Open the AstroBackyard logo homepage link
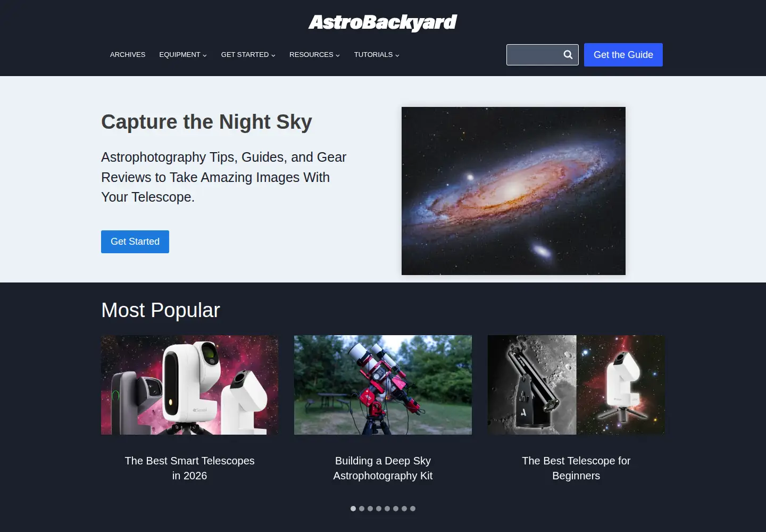Screen dimensions: 766x532 (x=382, y=22)
